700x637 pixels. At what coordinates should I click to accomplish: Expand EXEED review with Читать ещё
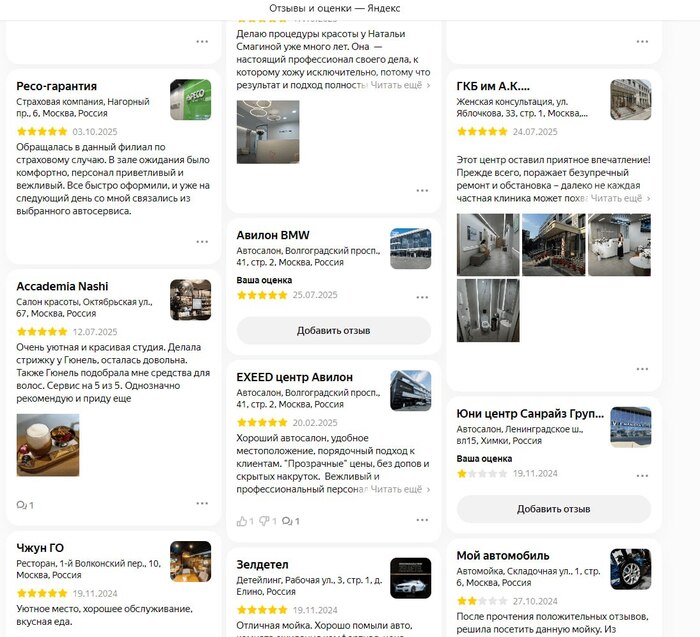(400, 489)
